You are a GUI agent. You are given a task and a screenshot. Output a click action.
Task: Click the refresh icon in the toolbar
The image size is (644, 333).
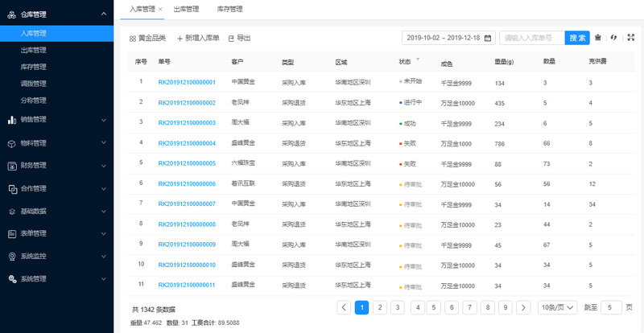[614, 37]
